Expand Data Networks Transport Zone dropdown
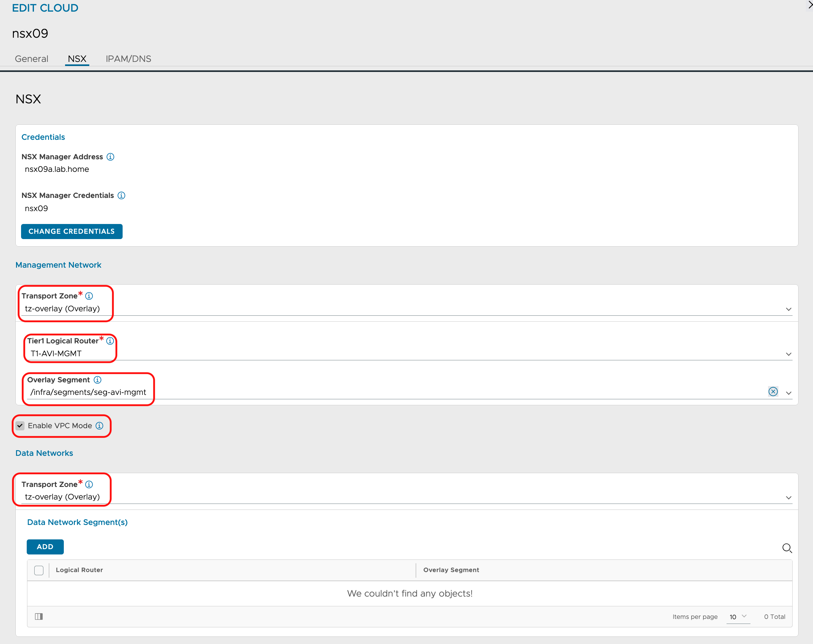 coord(788,498)
